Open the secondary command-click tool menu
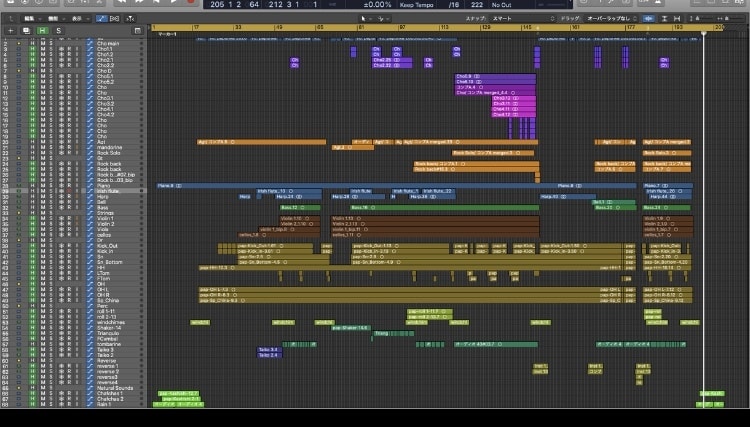Viewport: 750px width, 427px height. point(383,19)
